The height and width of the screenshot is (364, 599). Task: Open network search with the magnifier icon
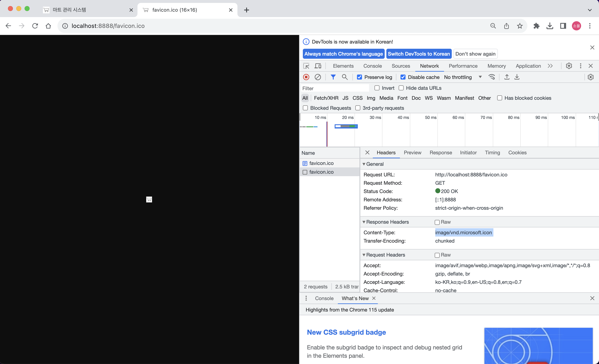(x=344, y=77)
